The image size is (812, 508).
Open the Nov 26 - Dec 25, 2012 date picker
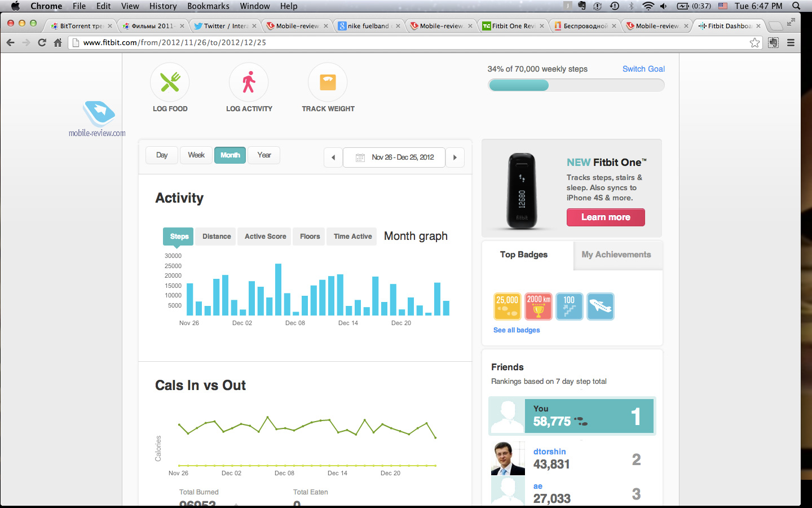tap(394, 157)
